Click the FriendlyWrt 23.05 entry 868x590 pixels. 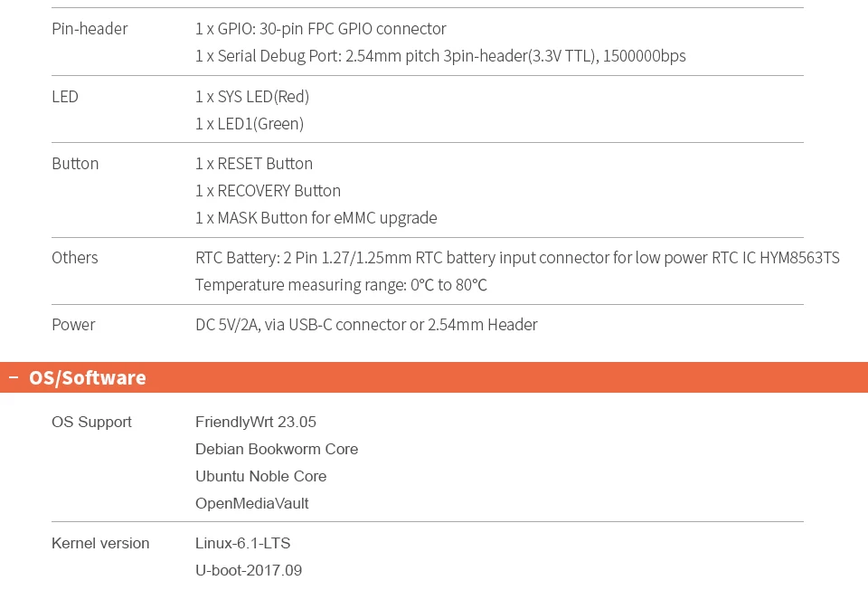tap(256, 422)
